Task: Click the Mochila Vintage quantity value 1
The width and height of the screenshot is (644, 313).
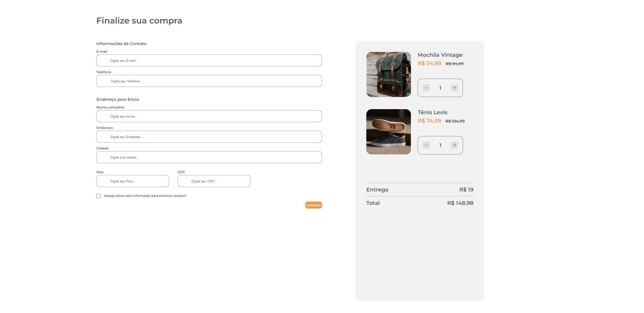Action: pos(440,88)
